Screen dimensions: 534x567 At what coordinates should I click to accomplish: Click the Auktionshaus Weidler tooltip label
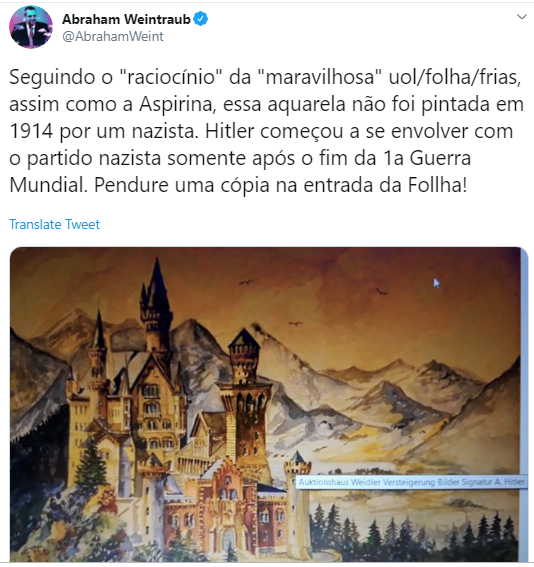coord(411,482)
